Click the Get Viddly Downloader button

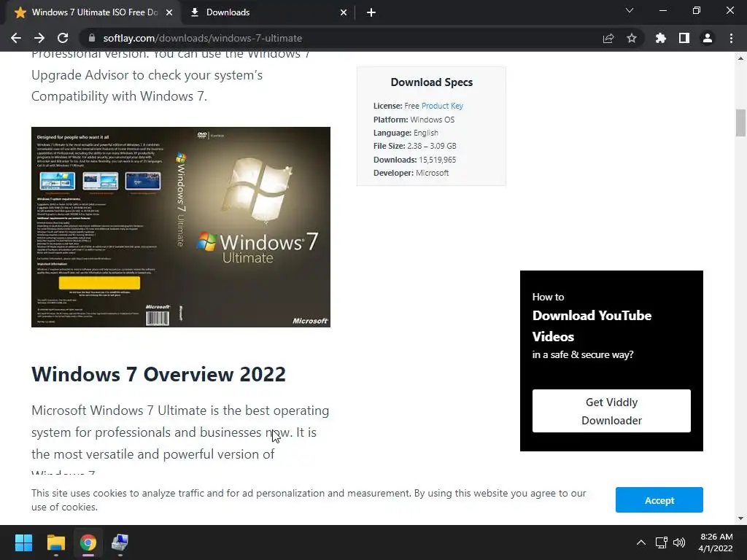point(611,411)
